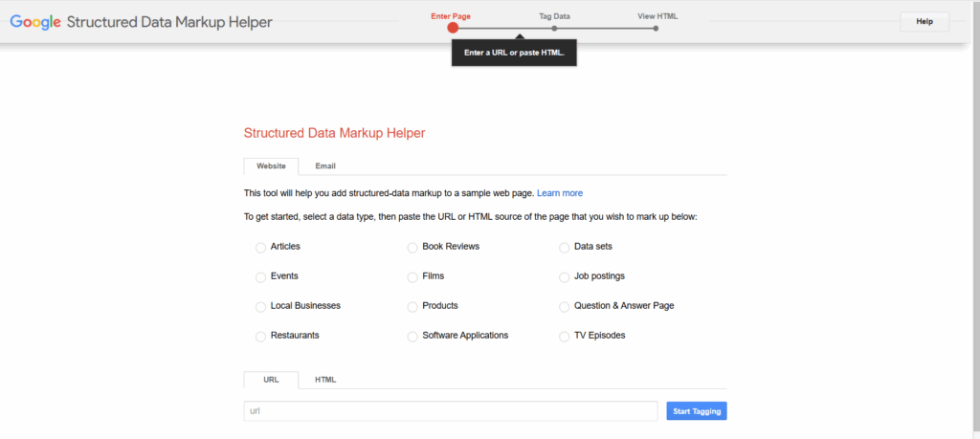Pick the Job postings option
The image size is (980, 439).
tap(565, 277)
